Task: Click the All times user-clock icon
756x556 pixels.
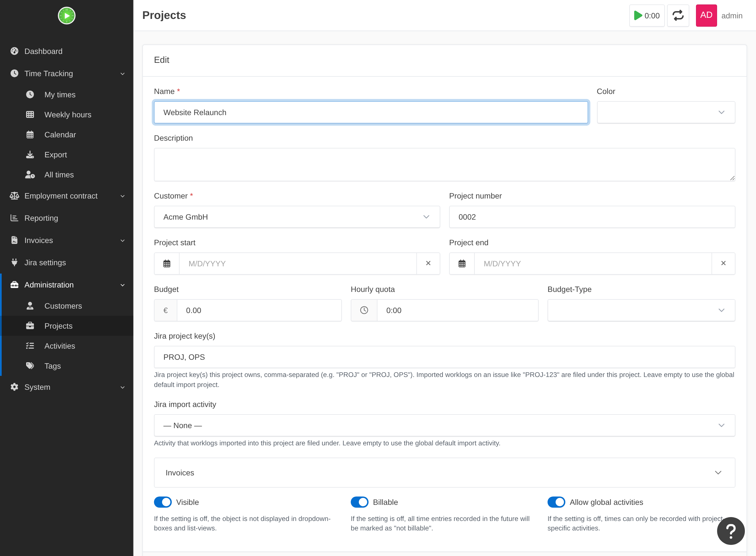Action: click(x=30, y=175)
